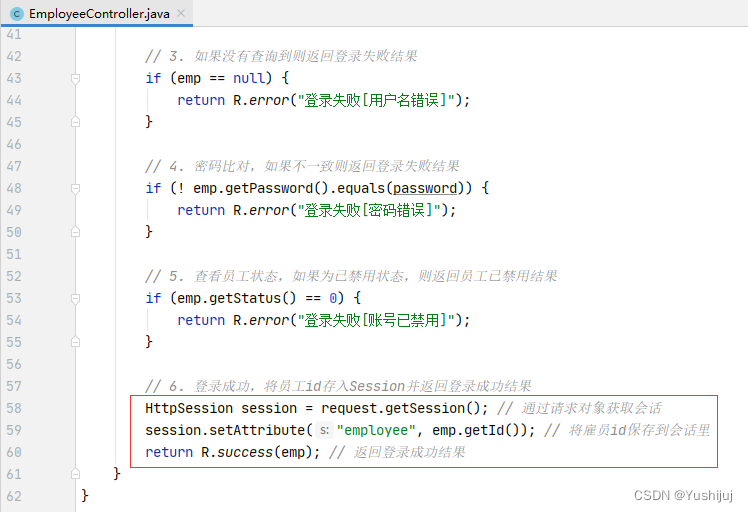
Task: Click the comment '// 6. 登录成功' line
Action: [x=338, y=386]
